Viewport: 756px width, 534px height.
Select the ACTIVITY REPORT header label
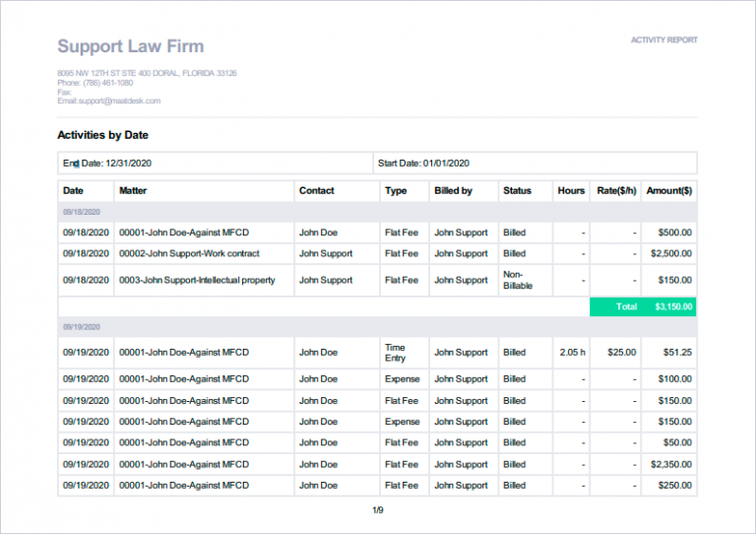(x=663, y=40)
